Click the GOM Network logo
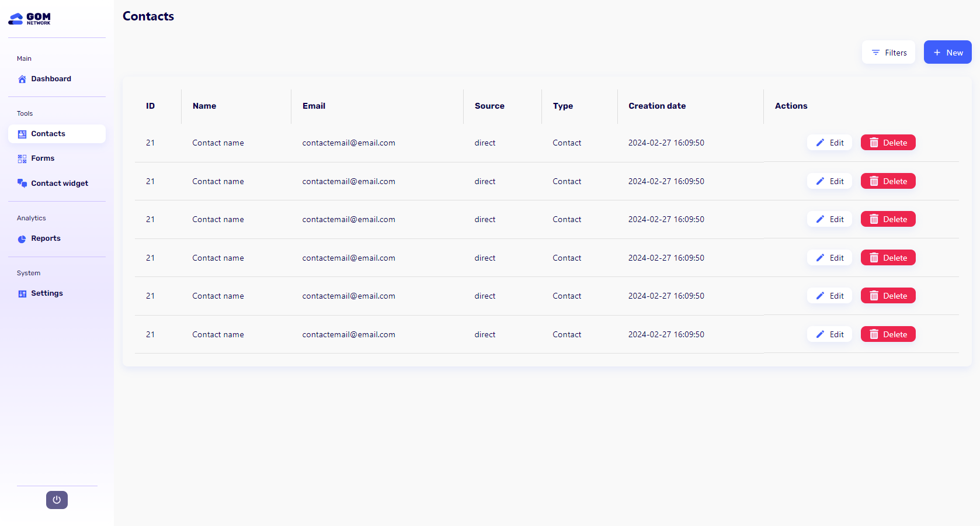Viewport: 980px width, 526px height. (x=29, y=19)
